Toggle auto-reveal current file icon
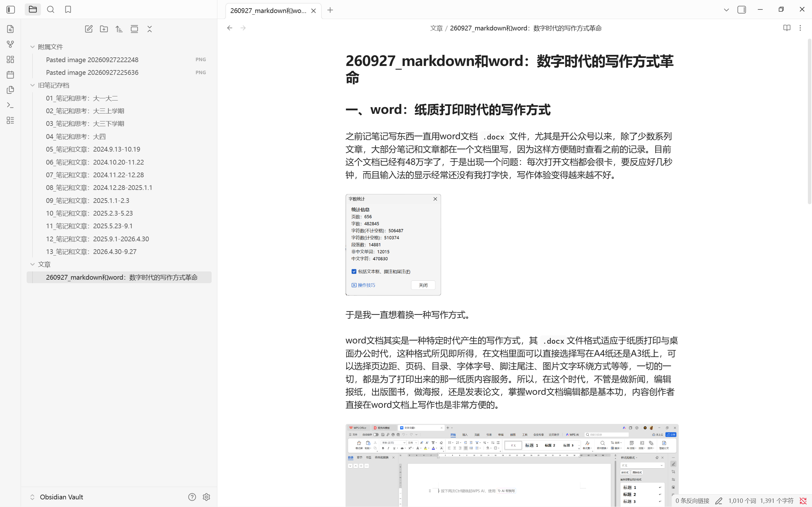812x507 pixels. point(134,29)
